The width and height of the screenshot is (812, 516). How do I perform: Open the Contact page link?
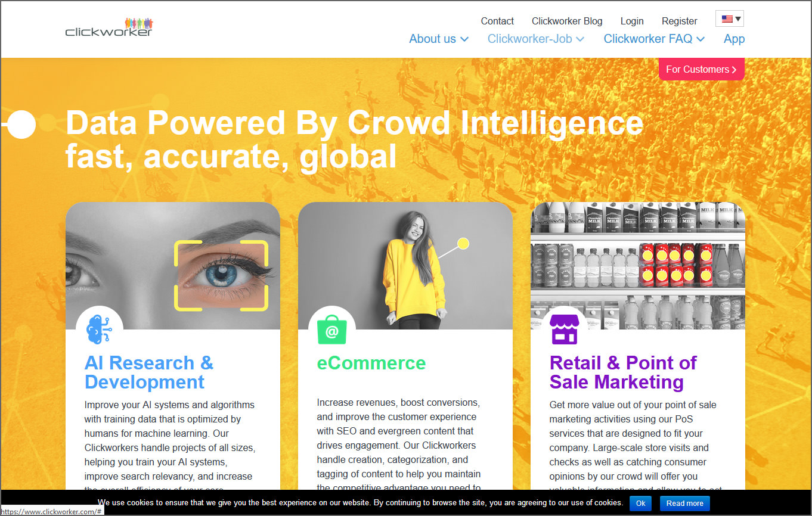(x=497, y=21)
